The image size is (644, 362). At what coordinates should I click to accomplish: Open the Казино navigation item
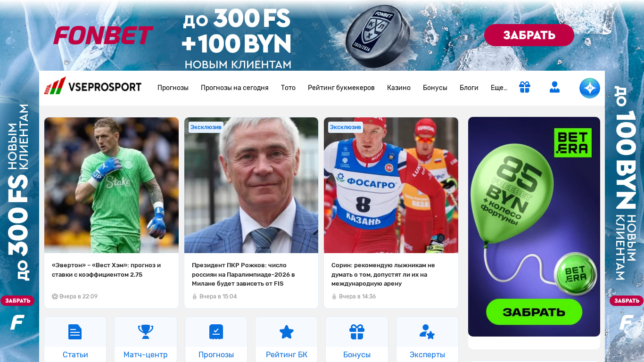pos(399,88)
